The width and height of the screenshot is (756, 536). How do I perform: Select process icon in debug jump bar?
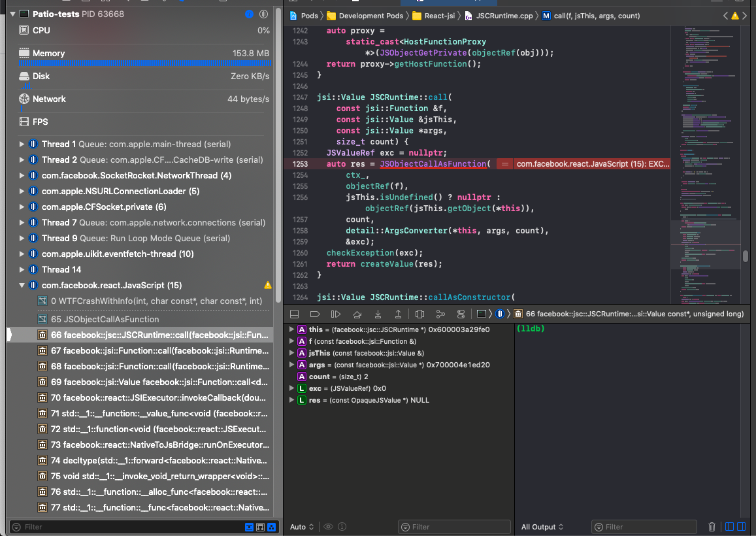[x=481, y=314]
